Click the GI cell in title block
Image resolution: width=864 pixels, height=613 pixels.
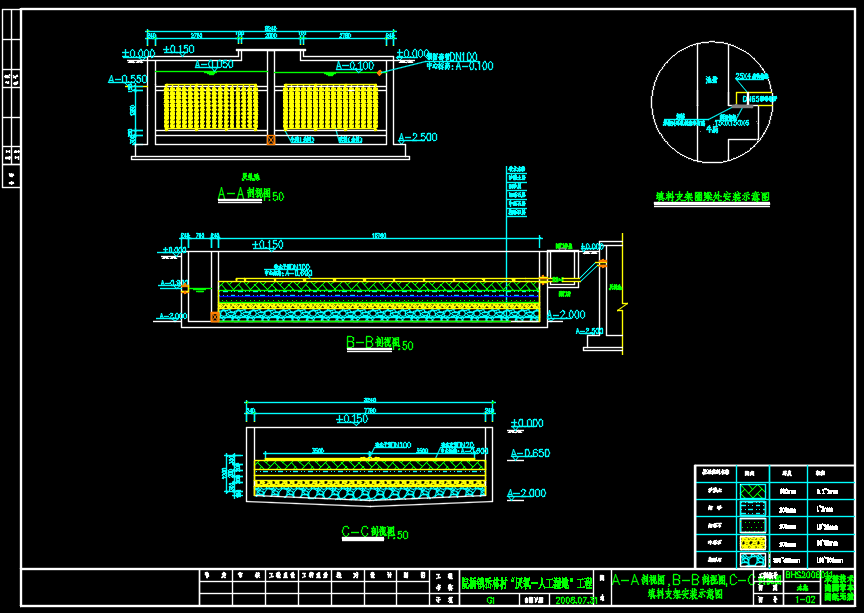[x=490, y=600]
